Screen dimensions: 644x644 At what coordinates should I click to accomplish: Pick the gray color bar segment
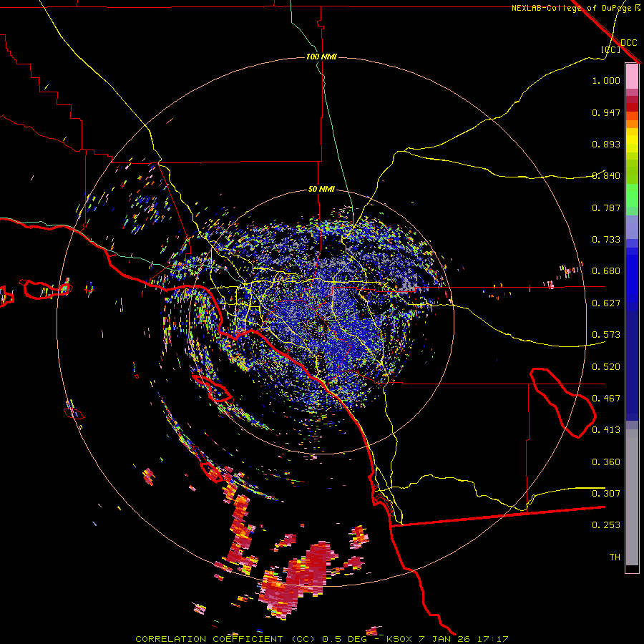[x=632, y=497]
